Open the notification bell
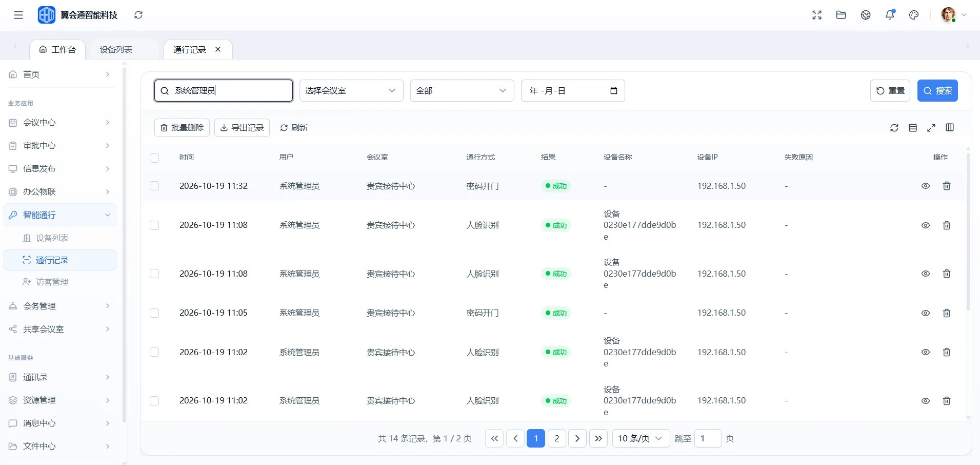The width and height of the screenshot is (980, 465). (890, 15)
